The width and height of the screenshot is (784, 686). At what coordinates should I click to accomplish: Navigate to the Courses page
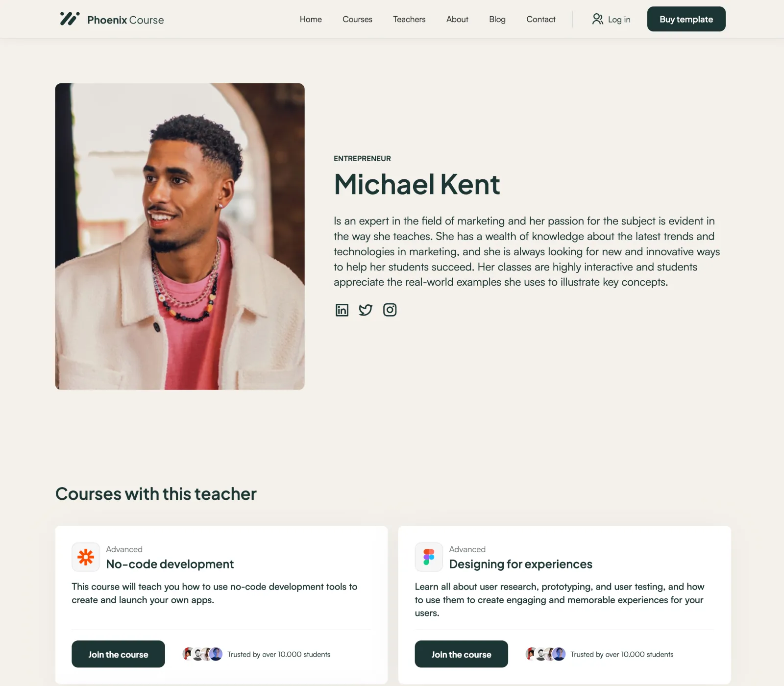click(x=357, y=19)
